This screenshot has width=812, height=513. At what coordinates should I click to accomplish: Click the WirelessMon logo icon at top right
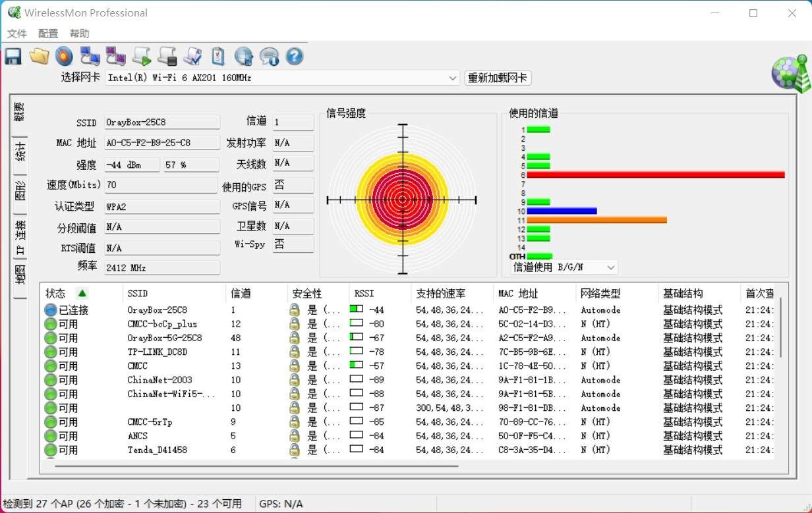click(790, 73)
